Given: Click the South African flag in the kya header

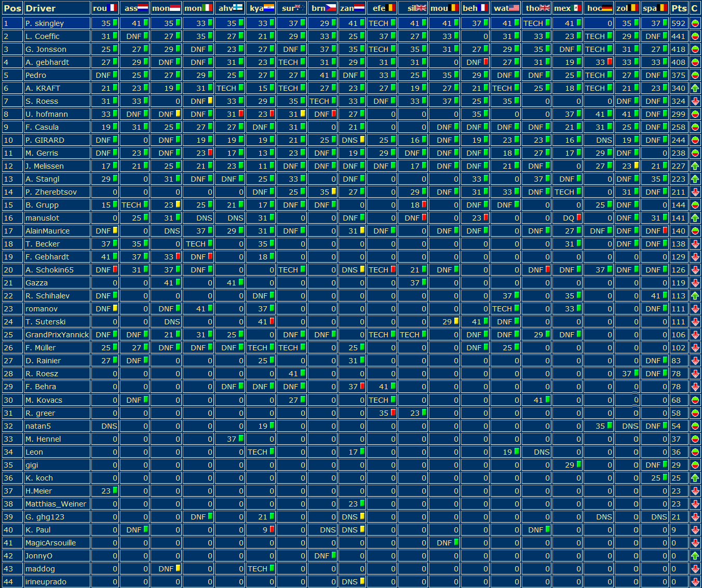Looking at the screenshot, I should click(x=269, y=8).
